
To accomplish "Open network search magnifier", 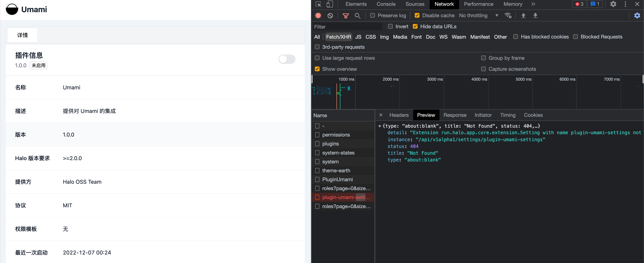I will (x=357, y=16).
